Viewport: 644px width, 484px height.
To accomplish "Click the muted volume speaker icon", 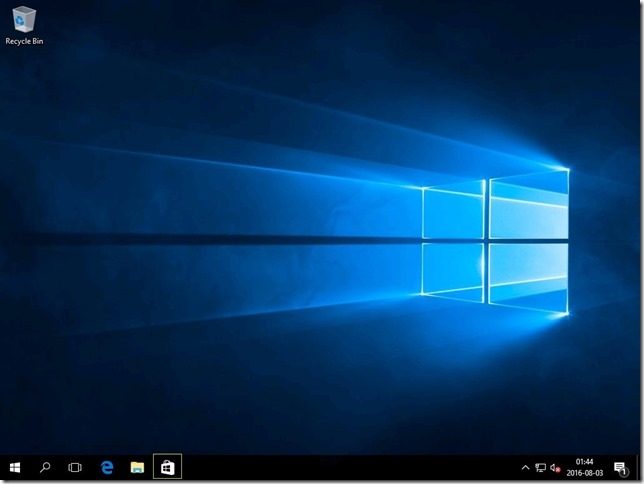I will 555,468.
